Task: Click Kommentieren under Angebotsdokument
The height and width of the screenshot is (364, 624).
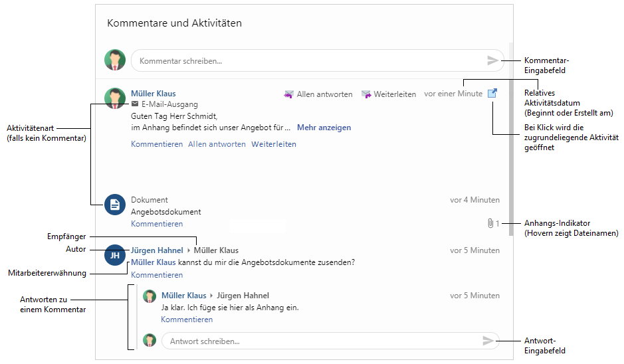Action: (x=156, y=224)
